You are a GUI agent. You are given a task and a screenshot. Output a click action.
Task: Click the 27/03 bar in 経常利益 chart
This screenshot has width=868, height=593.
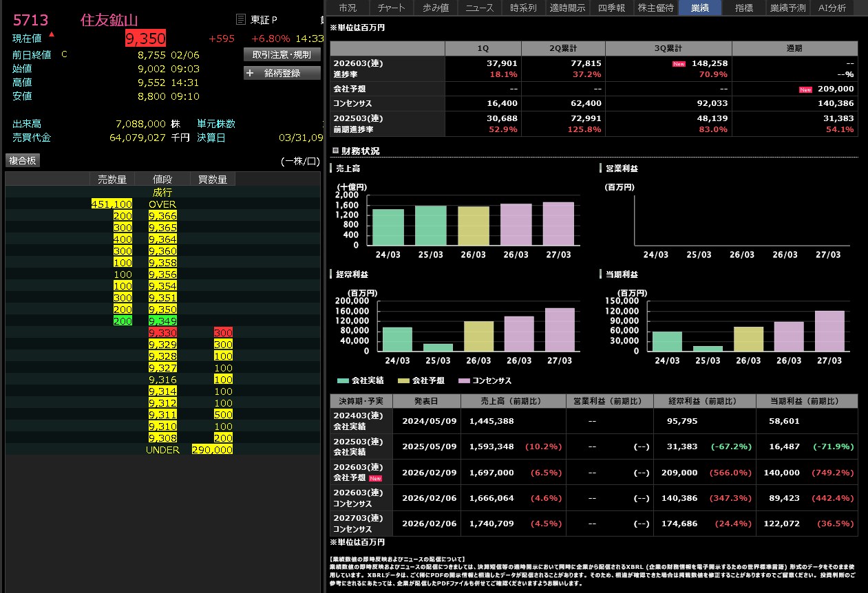pyautogui.click(x=560, y=330)
